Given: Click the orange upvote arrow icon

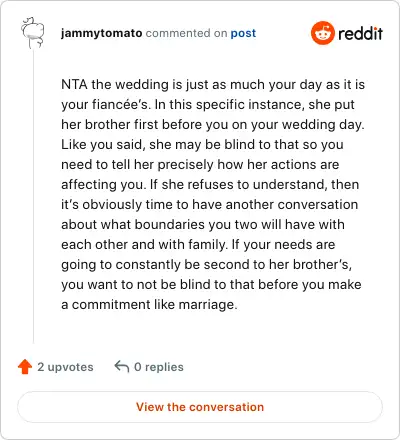Looking at the screenshot, I should 25,367.
